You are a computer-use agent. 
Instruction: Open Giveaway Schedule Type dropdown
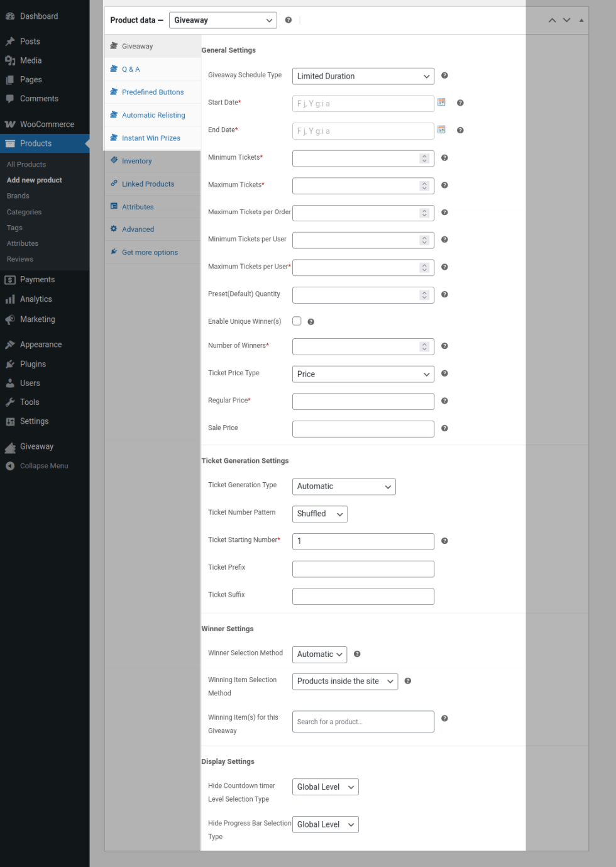point(363,76)
